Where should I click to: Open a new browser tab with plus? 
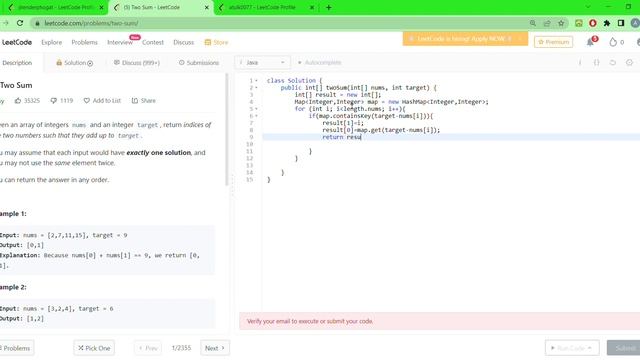tap(329, 7)
